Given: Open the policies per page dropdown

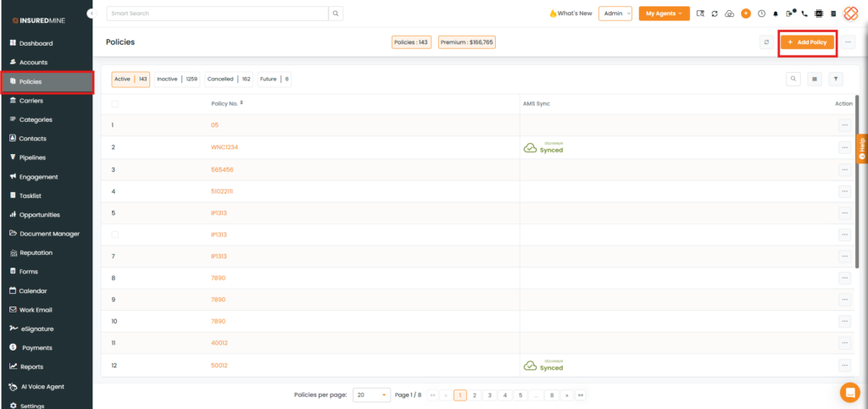Looking at the screenshot, I should 371,395.
